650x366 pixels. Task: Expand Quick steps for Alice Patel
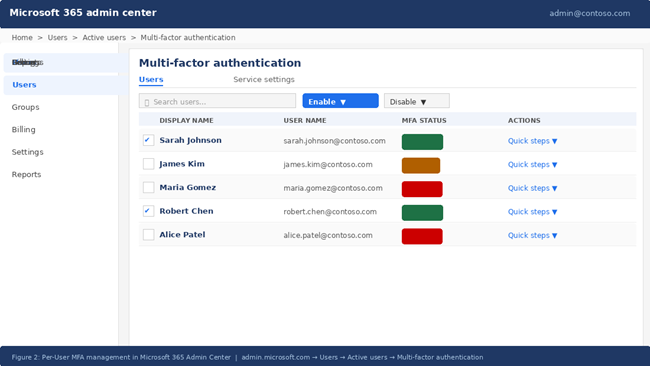[532, 235]
